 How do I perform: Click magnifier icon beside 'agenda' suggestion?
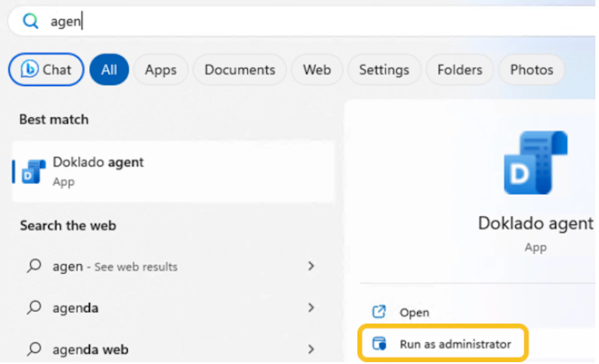34,308
